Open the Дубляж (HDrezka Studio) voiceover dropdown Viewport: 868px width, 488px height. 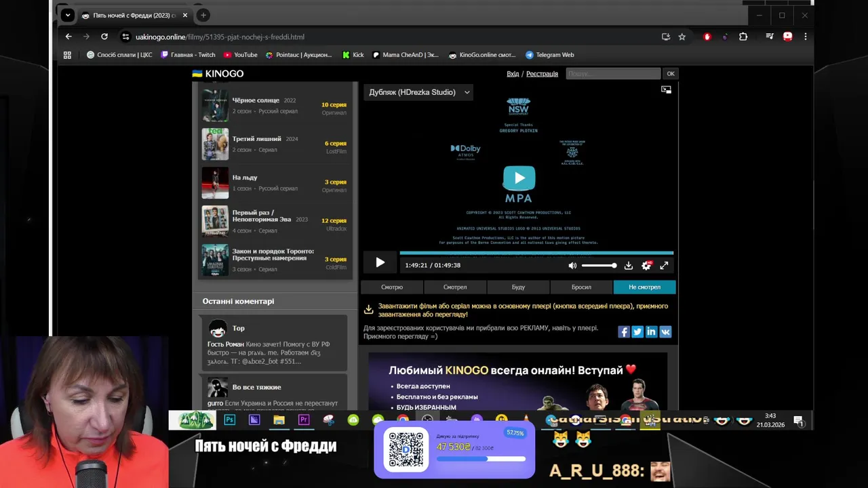[418, 92]
